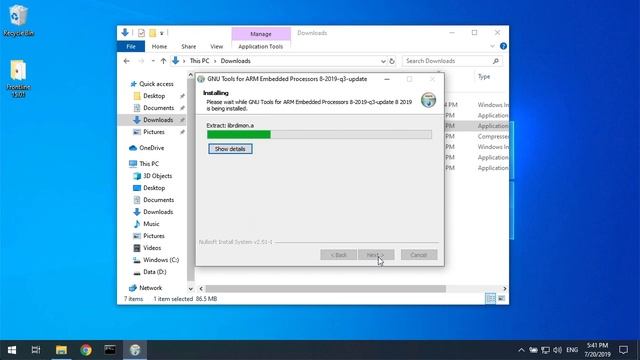Click the Explorer help question mark icon
The height and width of the screenshot is (360, 640).
[503, 46]
